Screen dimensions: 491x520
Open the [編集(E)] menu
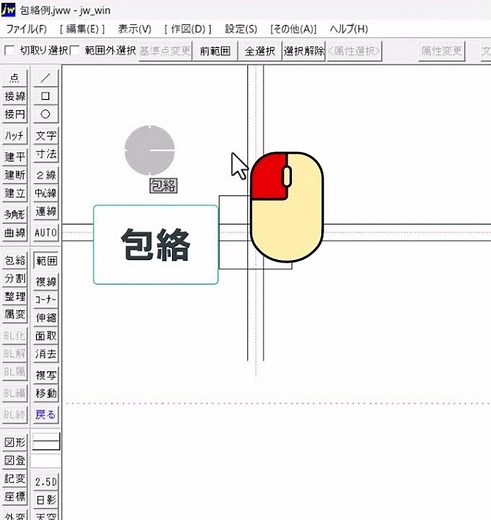pos(82,29)
